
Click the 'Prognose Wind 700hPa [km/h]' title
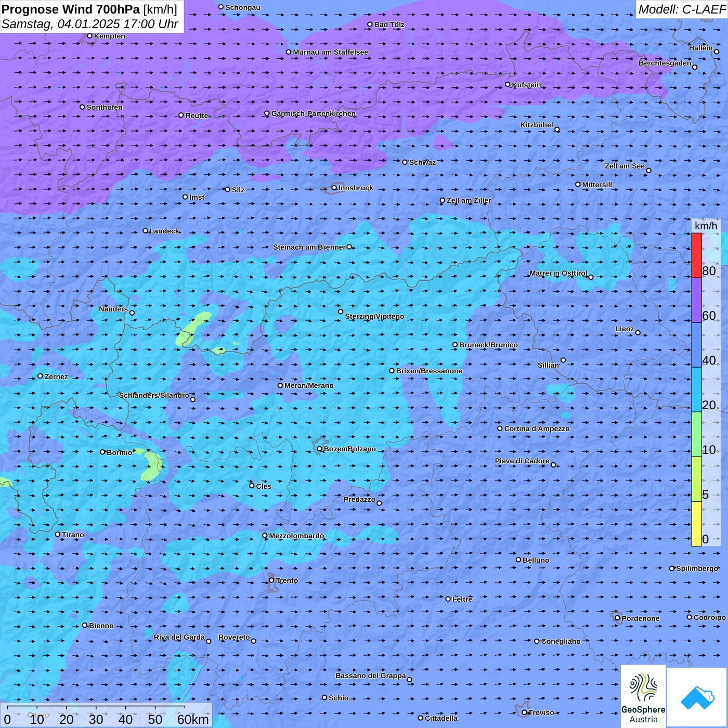(89, 9)
